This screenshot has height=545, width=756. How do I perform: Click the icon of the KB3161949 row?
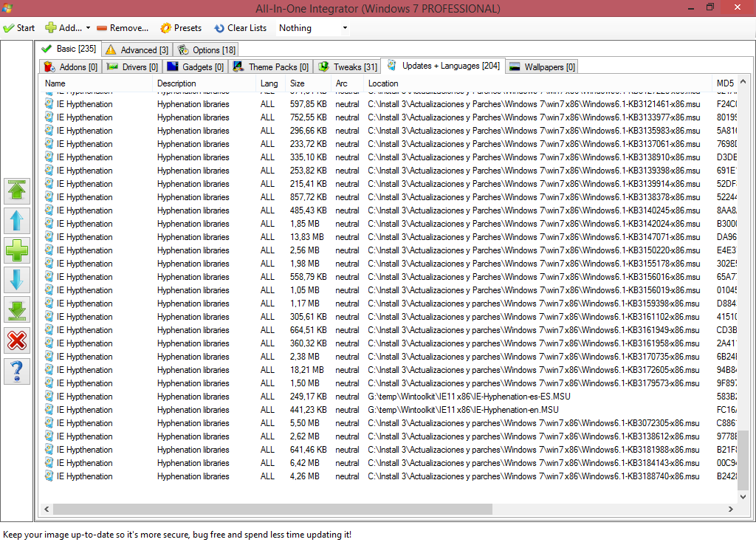(49, 330)
